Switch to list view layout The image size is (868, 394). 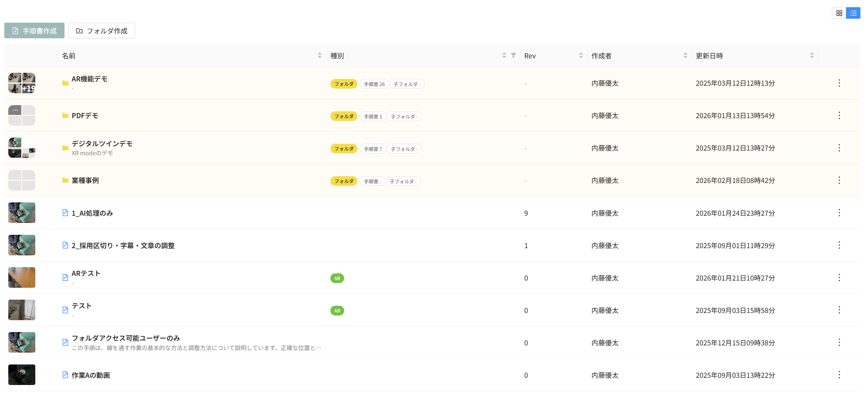coord(853,13)
